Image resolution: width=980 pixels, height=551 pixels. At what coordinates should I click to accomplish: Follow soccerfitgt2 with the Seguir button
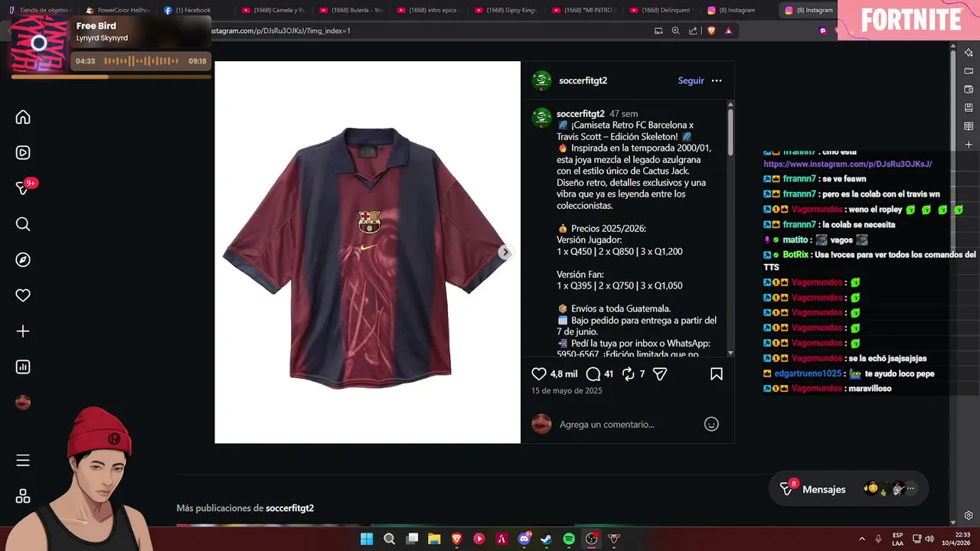tap(691, 80)
